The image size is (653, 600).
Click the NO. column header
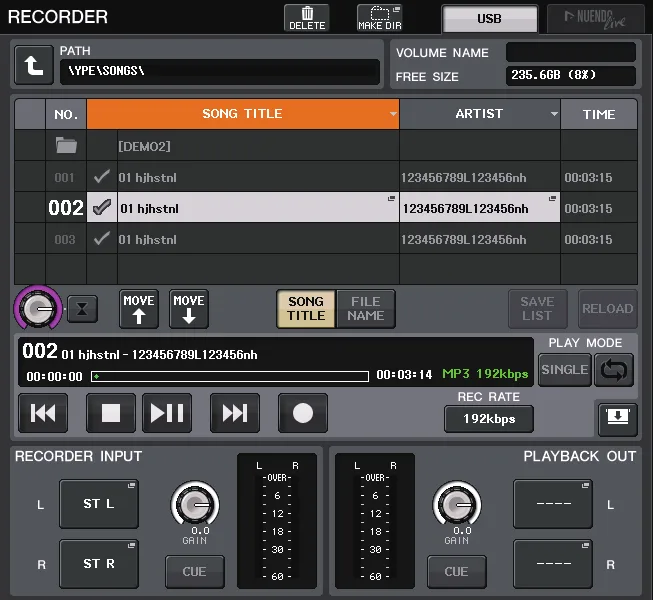point(66,114)
